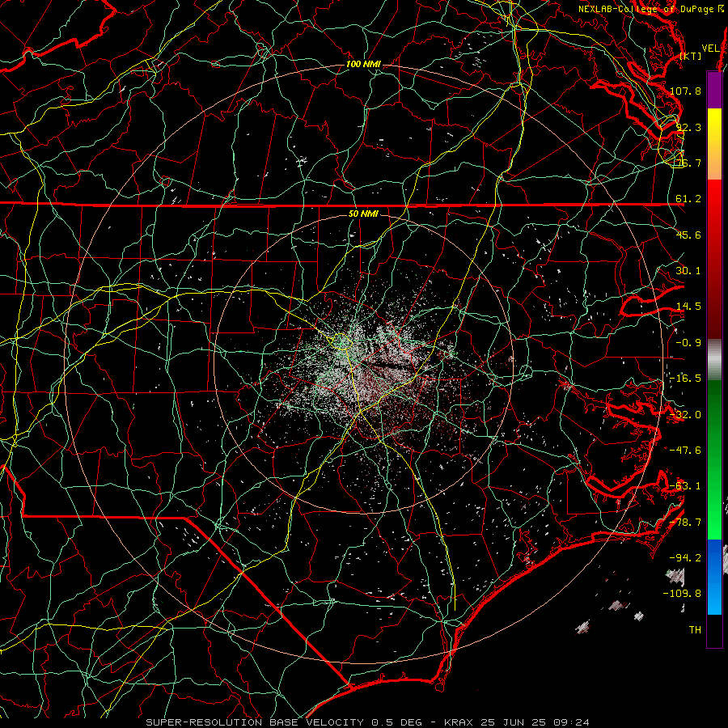Viewport: 728px width, 728px height.
Task: Click the TH label on the legend
Action: [x=695, y=630]
